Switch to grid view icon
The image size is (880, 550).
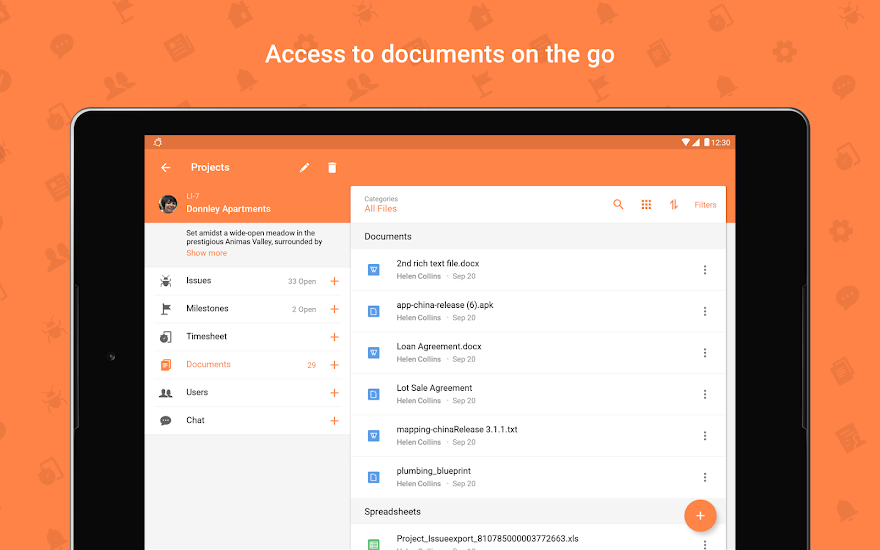pyautogui.click(x=647, y=204)
